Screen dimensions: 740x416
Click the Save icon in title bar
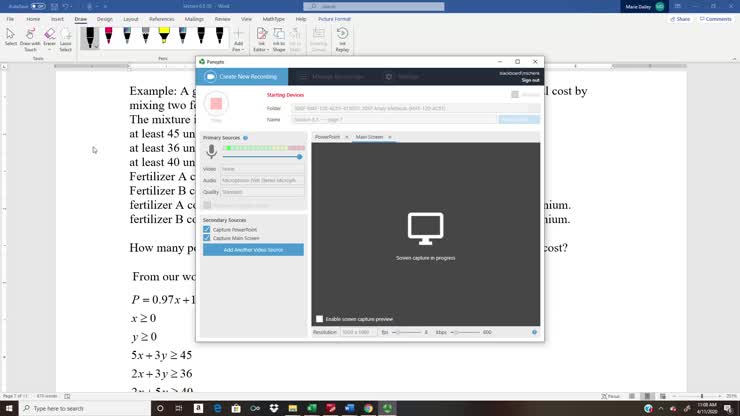(54, 7)
